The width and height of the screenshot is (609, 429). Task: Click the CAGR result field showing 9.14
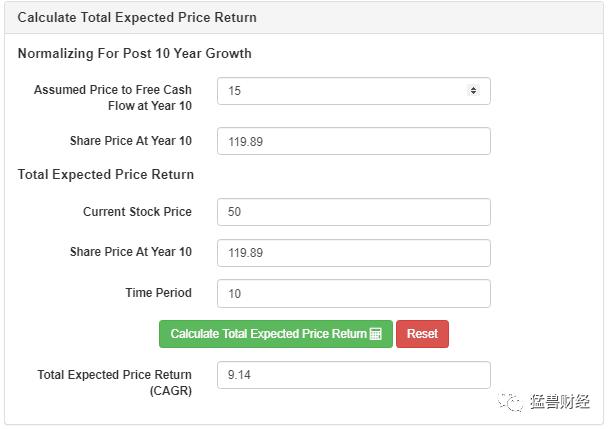(x=353, y=375)
